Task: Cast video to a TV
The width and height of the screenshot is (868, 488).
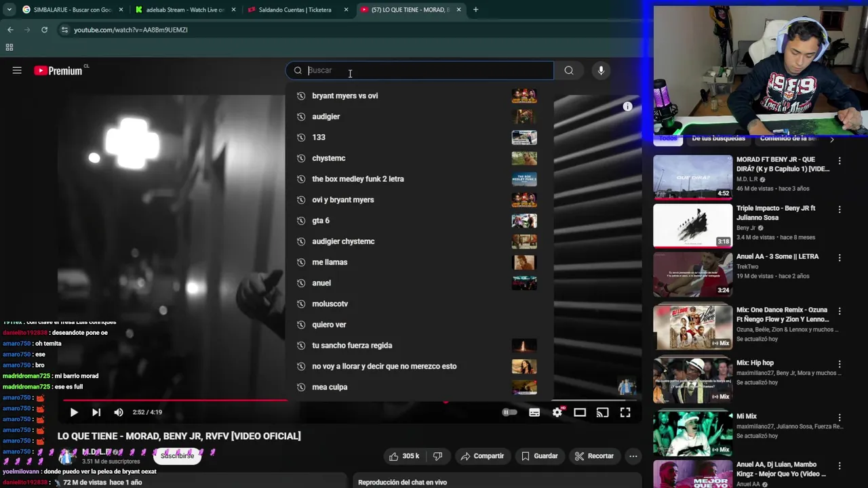Action: [x=603, y=412]
